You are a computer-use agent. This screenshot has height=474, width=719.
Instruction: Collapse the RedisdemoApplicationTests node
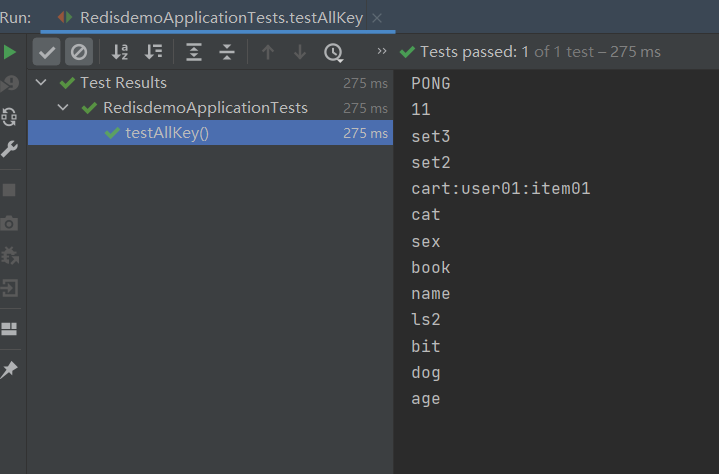[x=63, y=108]
